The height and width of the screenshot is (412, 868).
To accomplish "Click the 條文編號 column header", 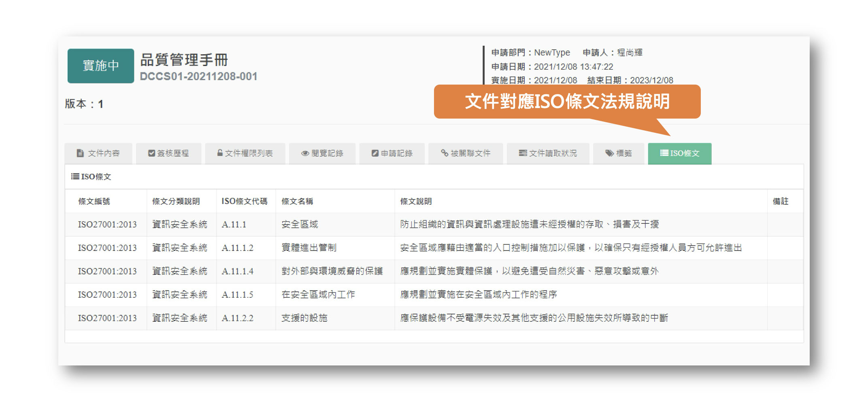I will [x=94, y=201].
